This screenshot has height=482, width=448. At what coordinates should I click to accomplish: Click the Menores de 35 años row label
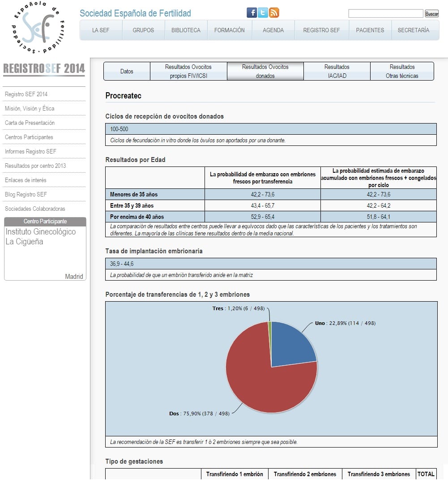click(x=134, y=194)
